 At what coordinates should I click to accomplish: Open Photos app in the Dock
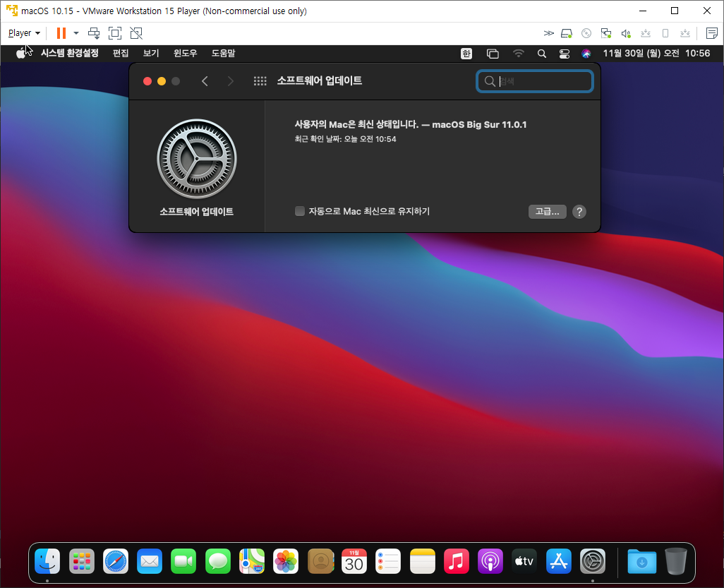[x=286, y=561]
